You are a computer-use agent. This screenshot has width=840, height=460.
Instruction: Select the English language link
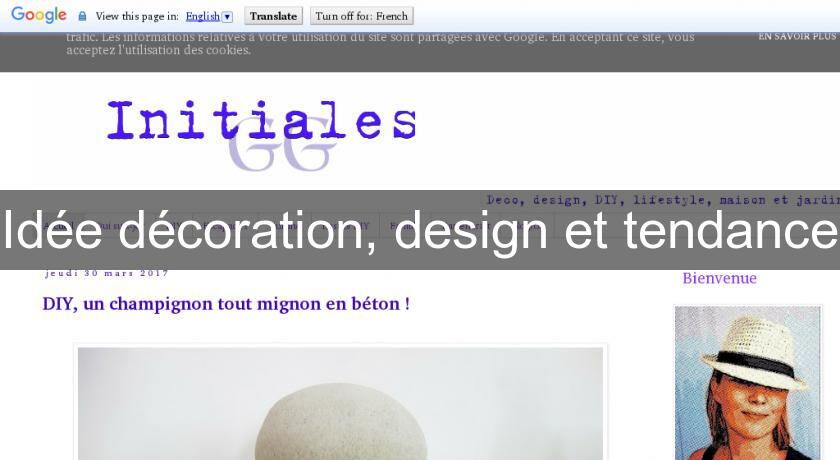point(202,17)
